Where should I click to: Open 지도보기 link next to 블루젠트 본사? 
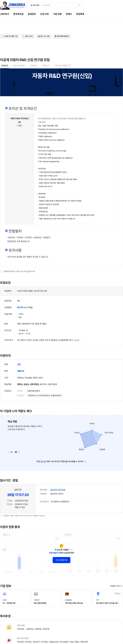(77, 340)
